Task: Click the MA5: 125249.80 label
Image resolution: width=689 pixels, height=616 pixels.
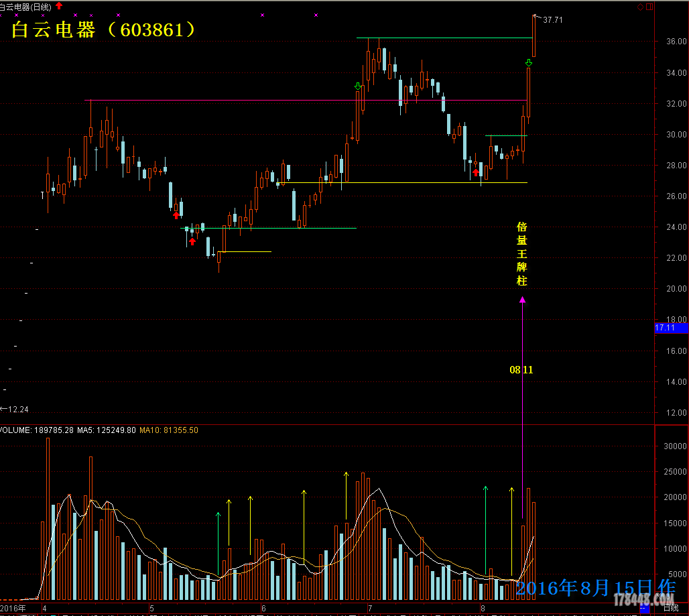Action: pos(107,430)
